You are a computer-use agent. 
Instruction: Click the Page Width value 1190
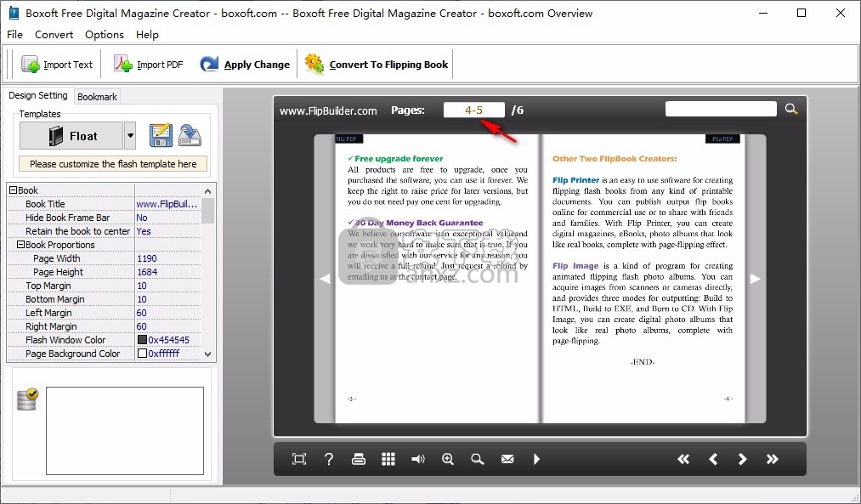tap(146, 258)
